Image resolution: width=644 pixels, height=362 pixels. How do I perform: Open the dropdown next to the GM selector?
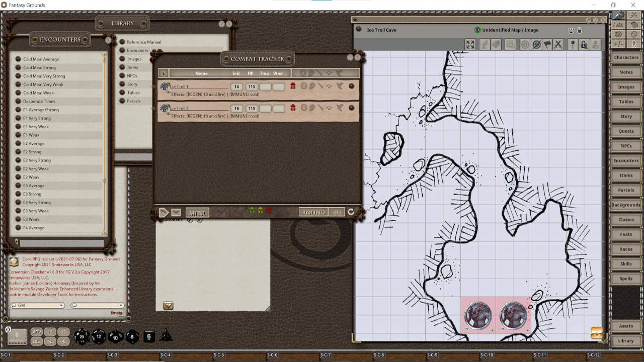[x=97, y=306]
